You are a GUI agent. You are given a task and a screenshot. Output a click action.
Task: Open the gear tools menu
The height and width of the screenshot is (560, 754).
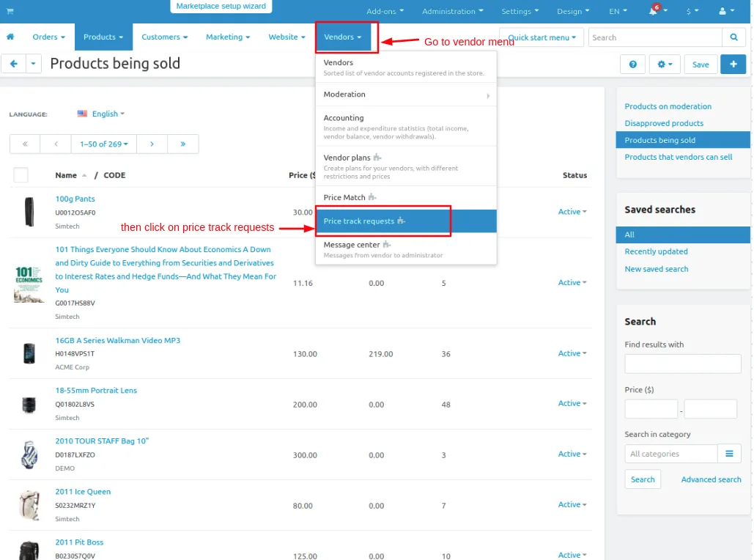click(665, 64)
